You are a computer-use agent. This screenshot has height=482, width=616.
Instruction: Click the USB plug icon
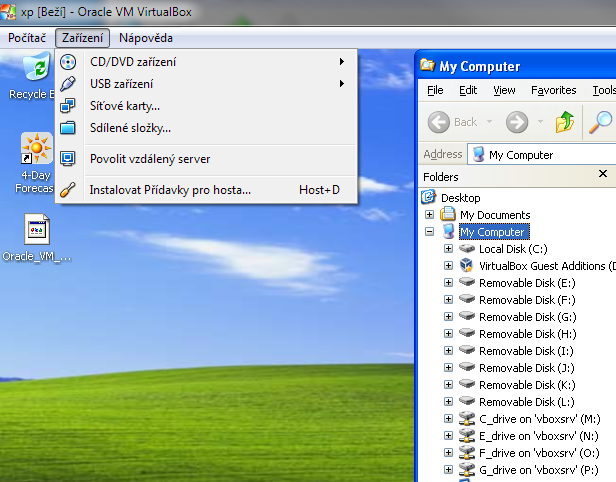click(x=68, y=84)
